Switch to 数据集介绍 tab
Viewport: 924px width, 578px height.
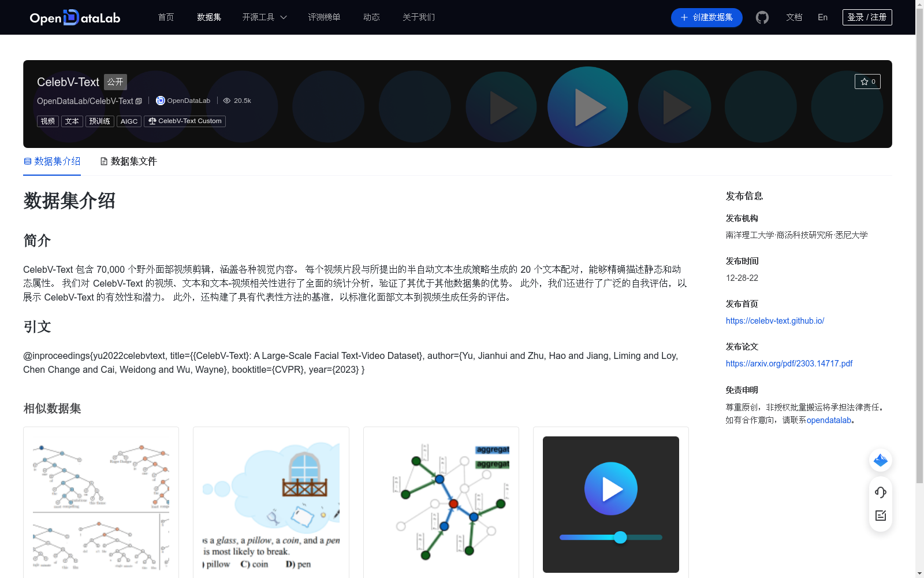(x=52, y=161)
